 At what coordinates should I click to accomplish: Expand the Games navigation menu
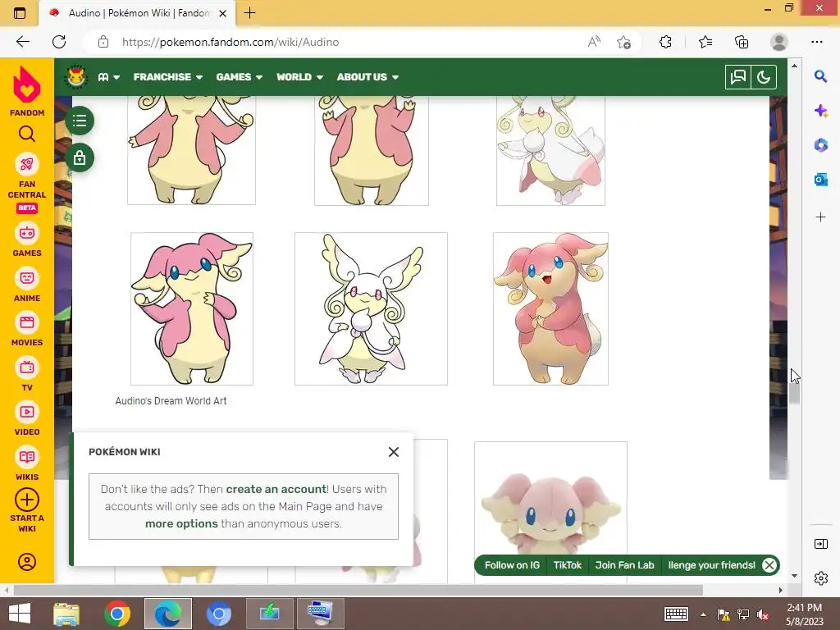[239, 77]
